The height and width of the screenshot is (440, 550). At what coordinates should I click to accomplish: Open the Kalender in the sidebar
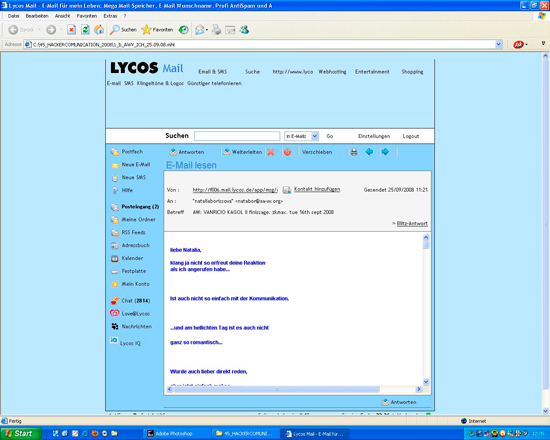tap(127, 258)
